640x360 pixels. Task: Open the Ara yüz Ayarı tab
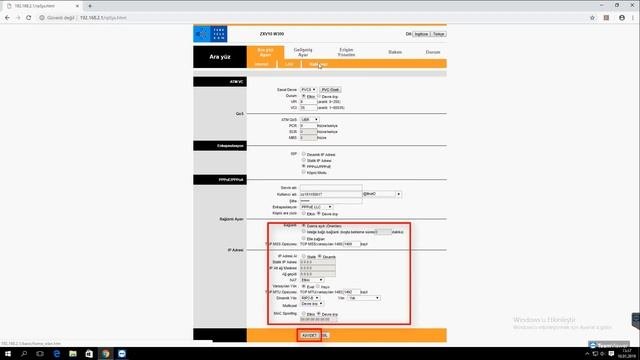click(265, 52)
